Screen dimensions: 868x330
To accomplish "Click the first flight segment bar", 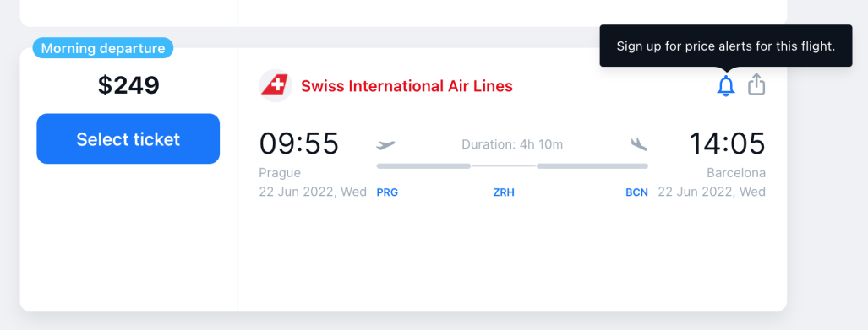I will tap(423, 165).
